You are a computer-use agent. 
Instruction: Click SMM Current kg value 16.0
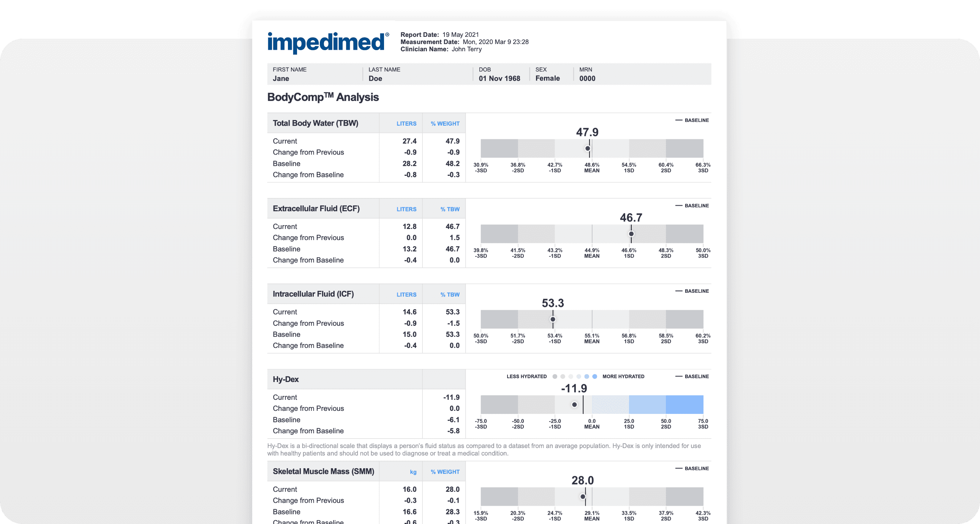coord(409,489)
